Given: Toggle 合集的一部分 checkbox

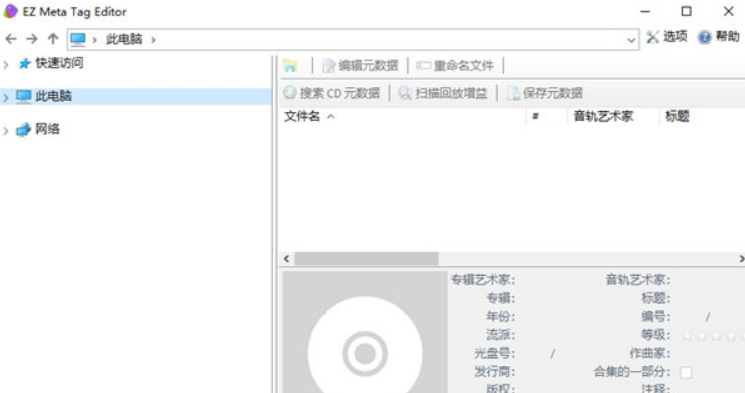Looking at the screenshot, I should tap(686, 373).
